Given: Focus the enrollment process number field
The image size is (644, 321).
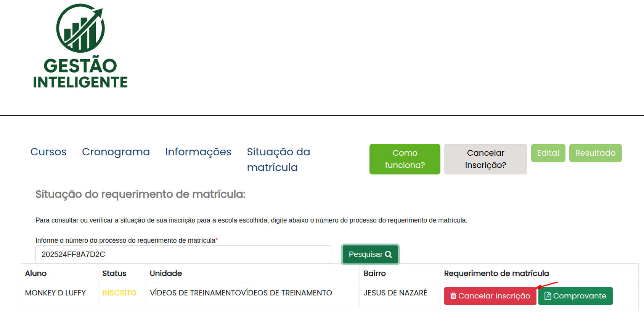Looking at the screenshot, I should coord(183,255).
